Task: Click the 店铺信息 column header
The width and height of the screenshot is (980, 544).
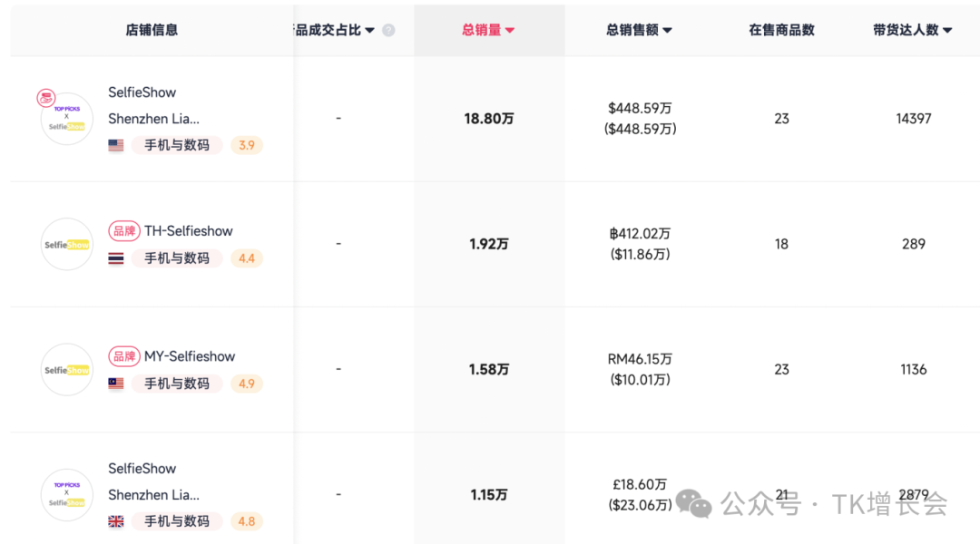Action: pos(152,30)
